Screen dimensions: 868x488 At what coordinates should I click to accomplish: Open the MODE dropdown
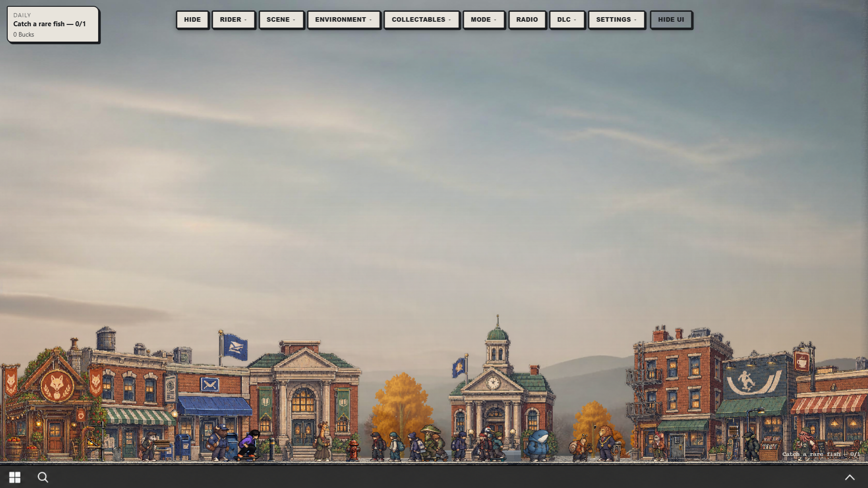pyautogui.click(x=483, y=20)
